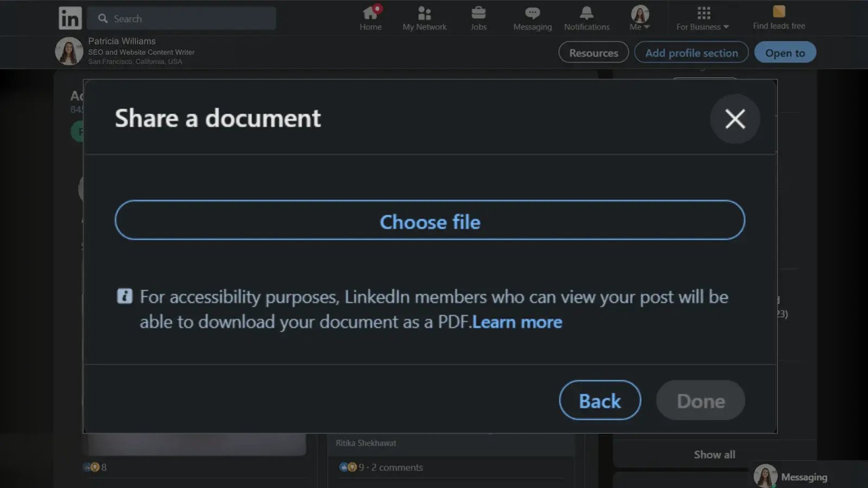
Task: Click the LinkedIn logo icon
Action: tap(70, 18)
